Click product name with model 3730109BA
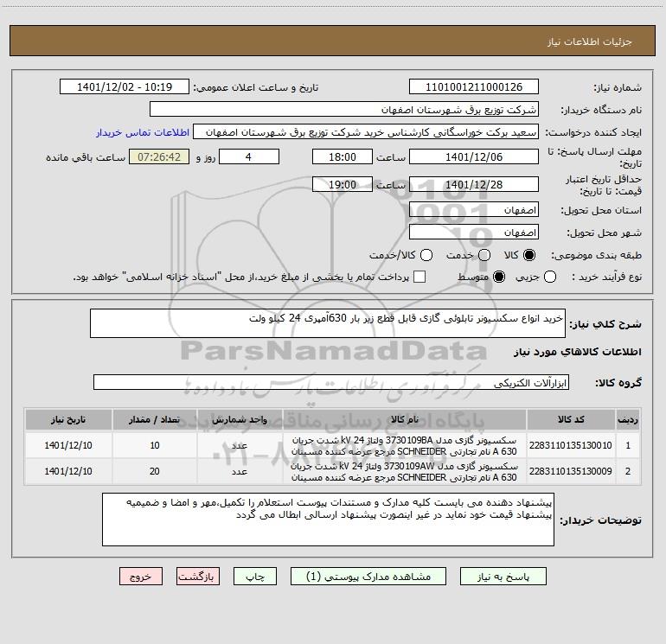The image size is (666, 644). 404,446
